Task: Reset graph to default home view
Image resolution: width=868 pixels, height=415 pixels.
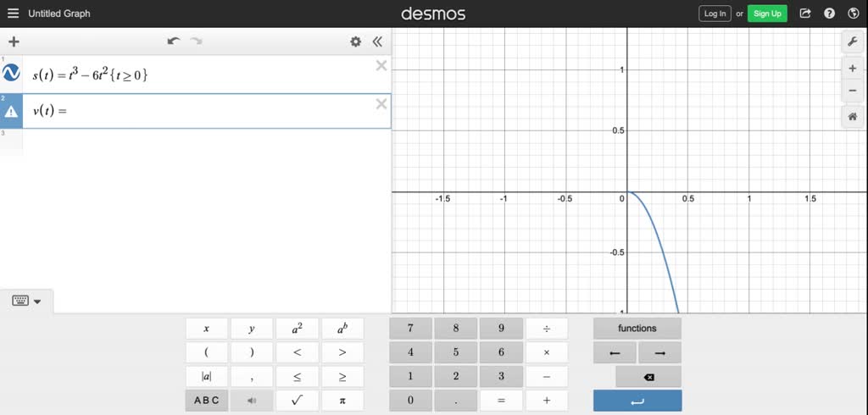Action: click(x=852, y=118)
